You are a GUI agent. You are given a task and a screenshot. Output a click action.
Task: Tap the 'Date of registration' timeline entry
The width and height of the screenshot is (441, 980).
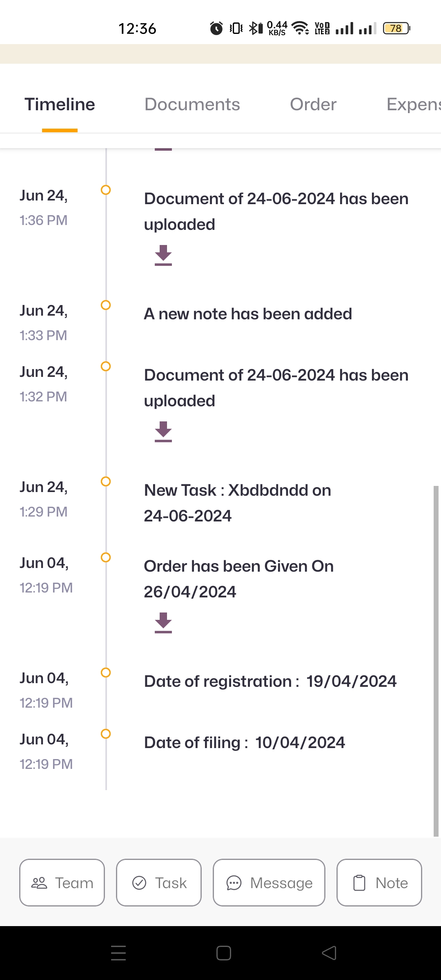click(x=270, y=682)
